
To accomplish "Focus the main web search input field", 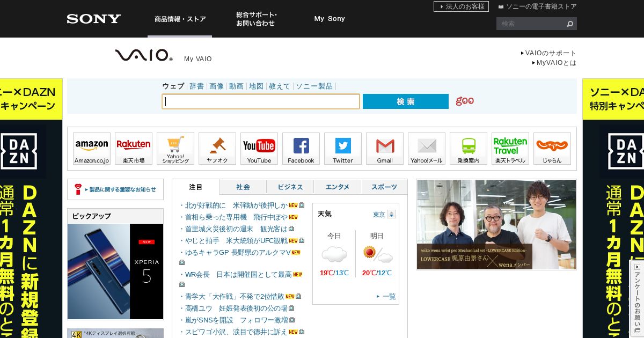I will point(261,101).
